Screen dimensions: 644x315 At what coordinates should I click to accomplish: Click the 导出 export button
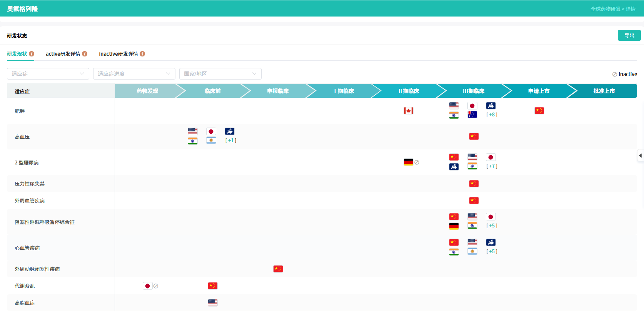coord(629,35)
